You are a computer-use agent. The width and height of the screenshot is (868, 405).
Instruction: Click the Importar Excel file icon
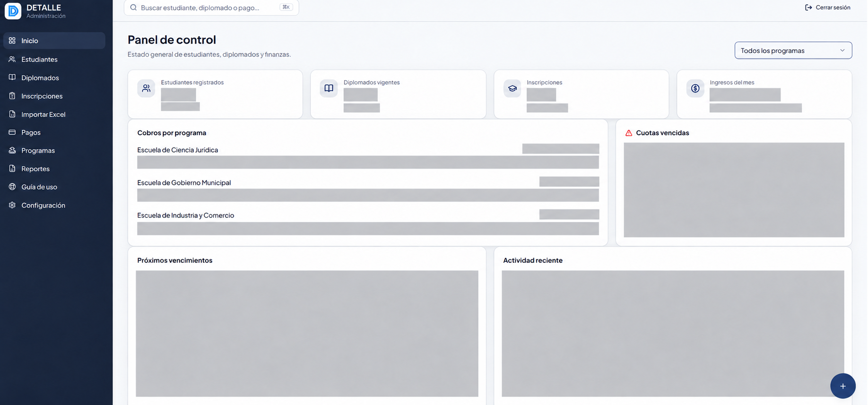pyautogui.click(x=12, y=114)
